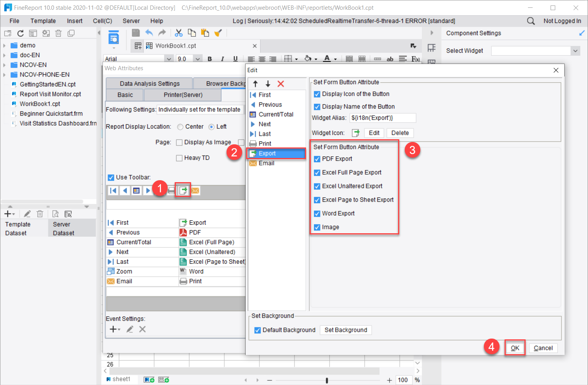This screenshot has width=588, height=385.
Task: Move the selected item up in Edit dialog
Action: (x=255, y=83)
